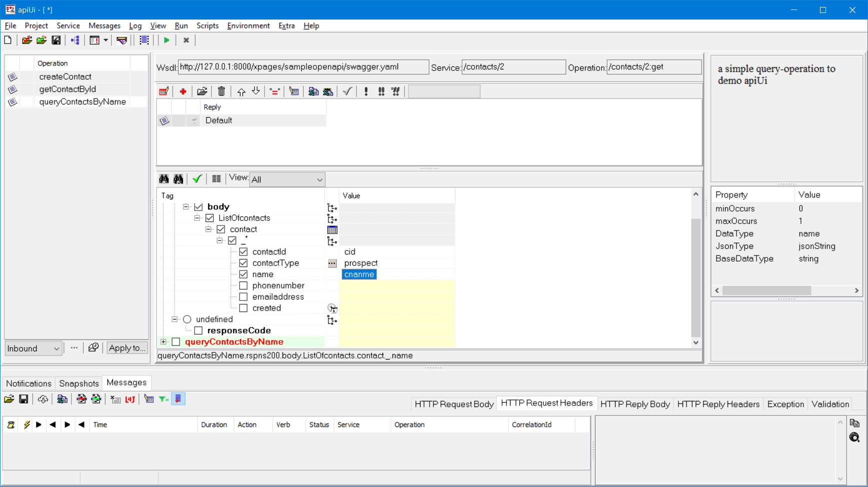This screenshot has width=868, height=487.
Task: Open the Environment menu
Action: (248, 26)
